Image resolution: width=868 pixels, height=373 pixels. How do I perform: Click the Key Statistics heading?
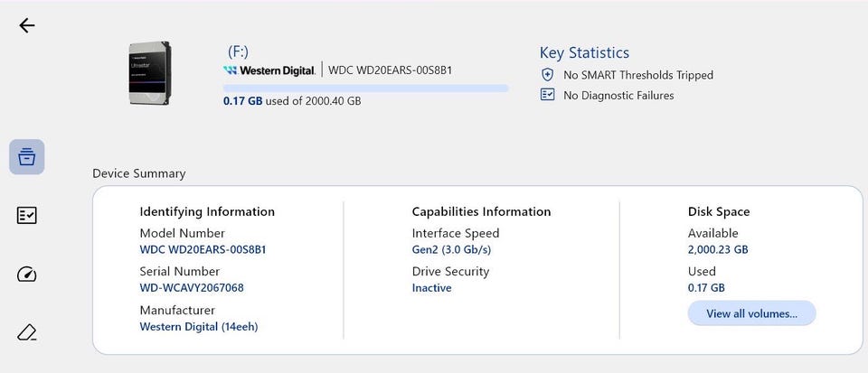[585, 53]
